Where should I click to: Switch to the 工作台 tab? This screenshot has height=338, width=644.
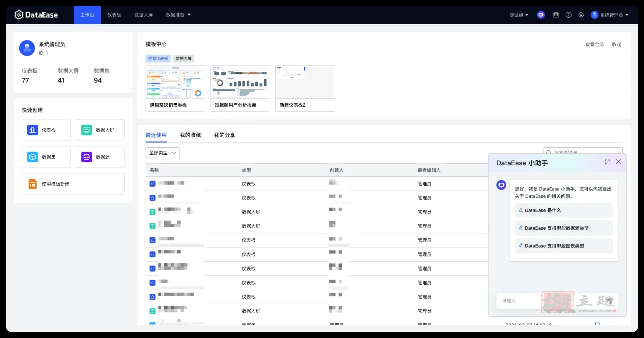click(x=87, y=15)
